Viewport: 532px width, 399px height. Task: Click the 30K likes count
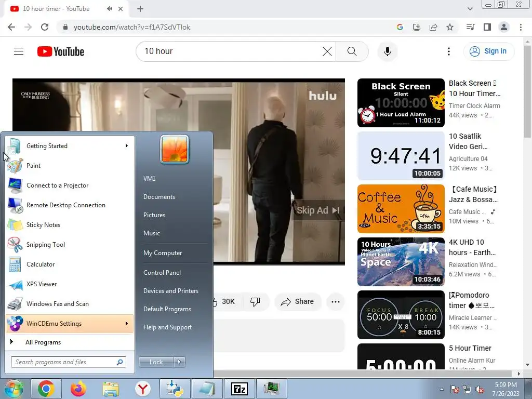228,301
